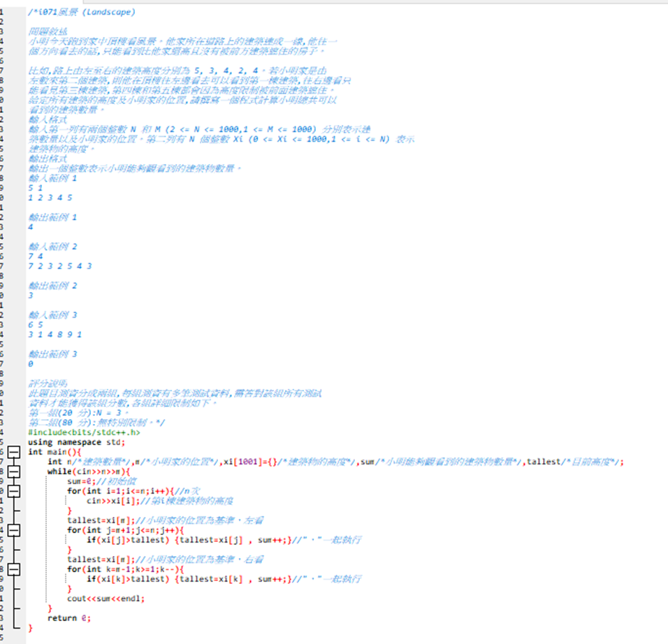The height and width of the screenshot is (644, 668).
Task: Fold the for loop using variable k
Action: [13, 569]
